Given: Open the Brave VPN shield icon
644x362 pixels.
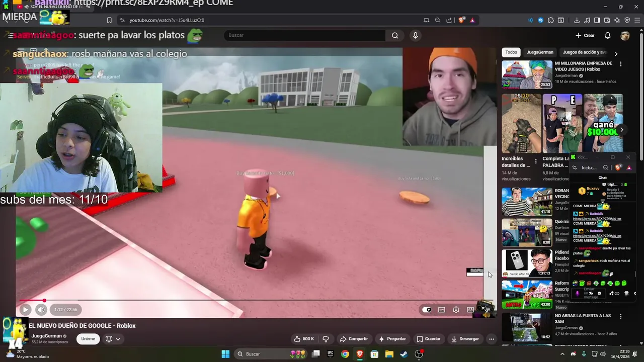Looking at the screenshot, I should coord(627,20).
